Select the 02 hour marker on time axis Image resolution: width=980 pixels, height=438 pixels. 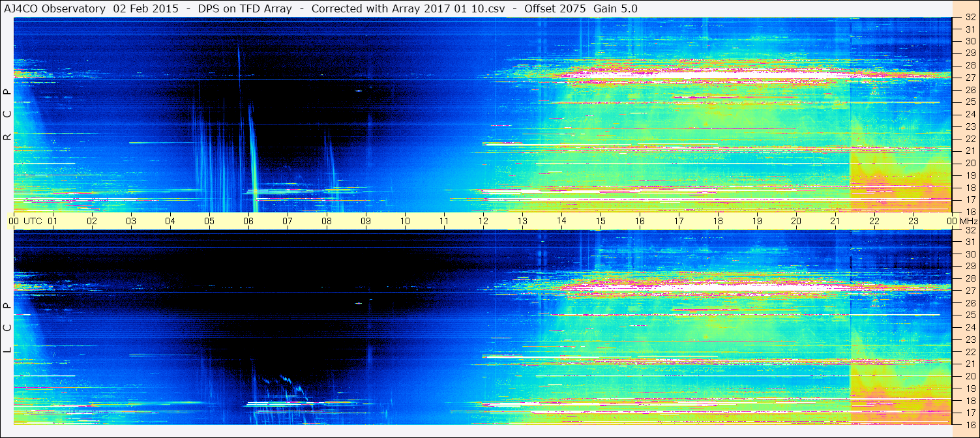point(92,221)
